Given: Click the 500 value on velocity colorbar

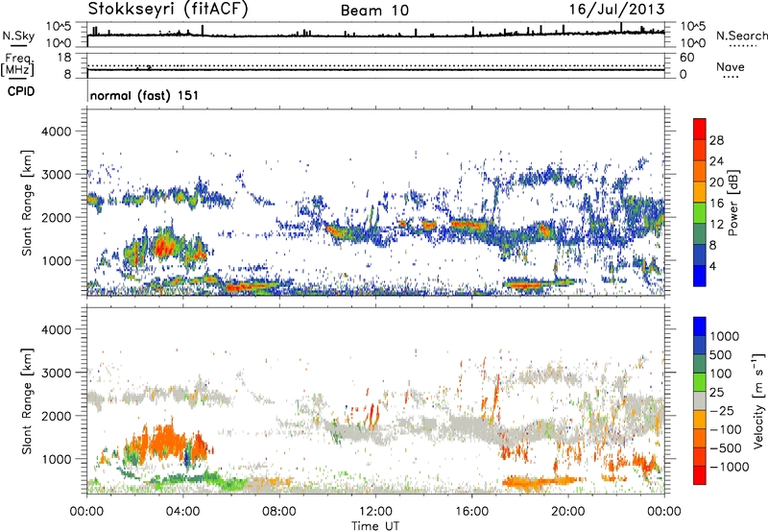Looking at the screenshot, I should click(721, 354).
